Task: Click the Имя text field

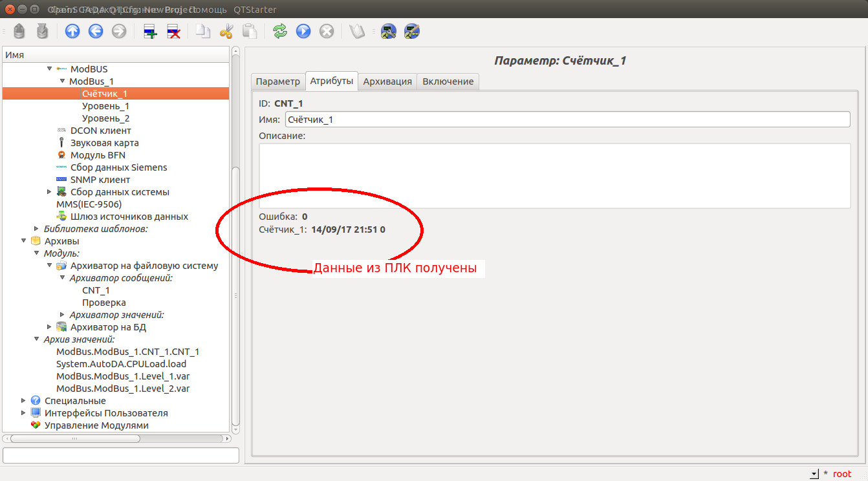Action: [567, 120]
